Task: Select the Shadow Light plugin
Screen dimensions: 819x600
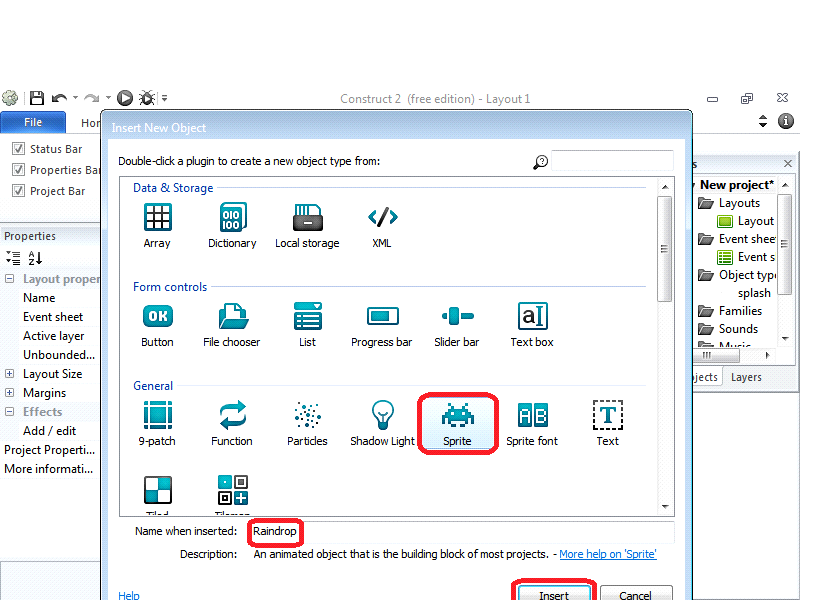Action: click(382, 415)
